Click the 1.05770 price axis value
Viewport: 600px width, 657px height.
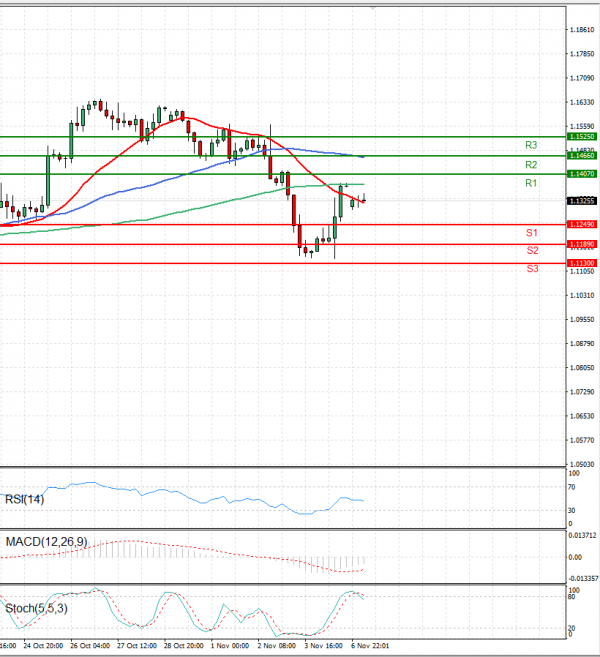pos(582,440)
